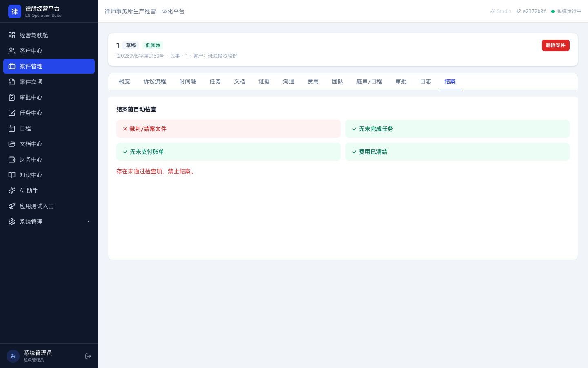Click the 系统运行中 status indicator
The width and height of the screenshot is (588, 368).
coord(566,11)
